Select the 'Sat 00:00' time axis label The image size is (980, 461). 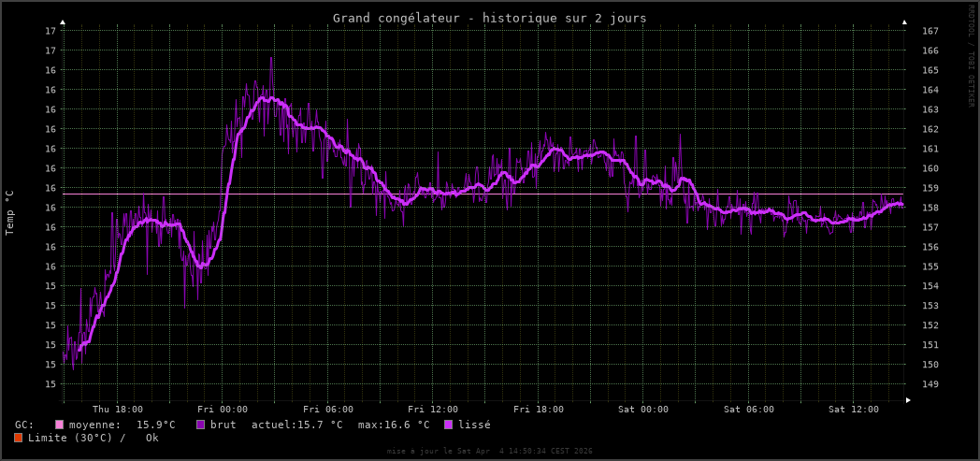pos(643,410)
